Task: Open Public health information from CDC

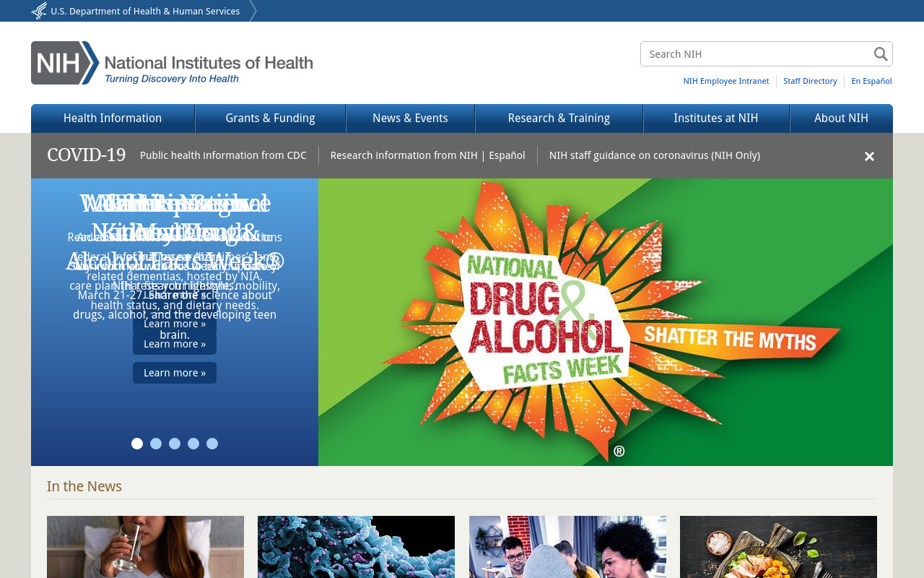Action: 223,155
